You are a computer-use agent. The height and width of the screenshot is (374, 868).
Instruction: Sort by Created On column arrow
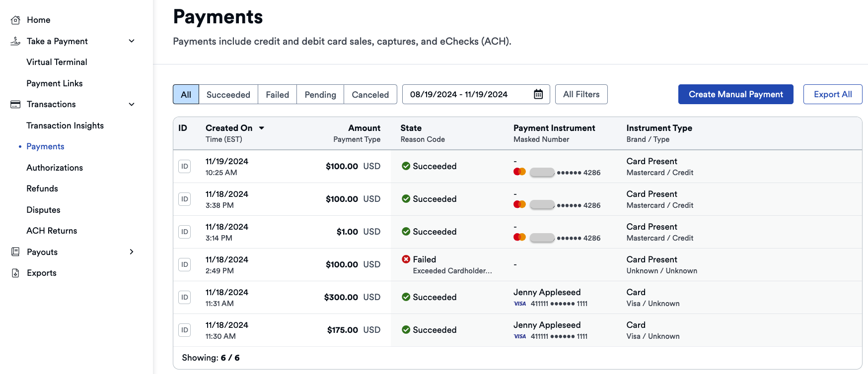[x=262, y=128]
